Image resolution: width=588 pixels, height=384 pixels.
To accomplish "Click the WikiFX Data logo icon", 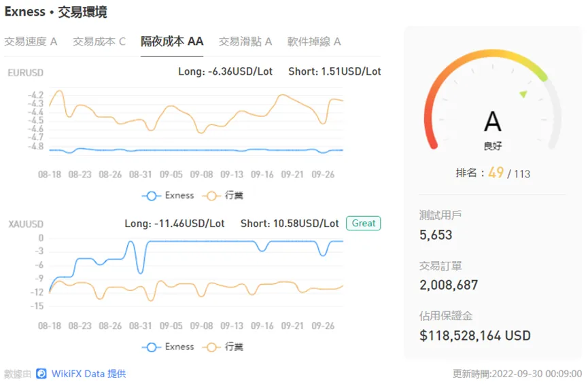I will click(41, 374).
